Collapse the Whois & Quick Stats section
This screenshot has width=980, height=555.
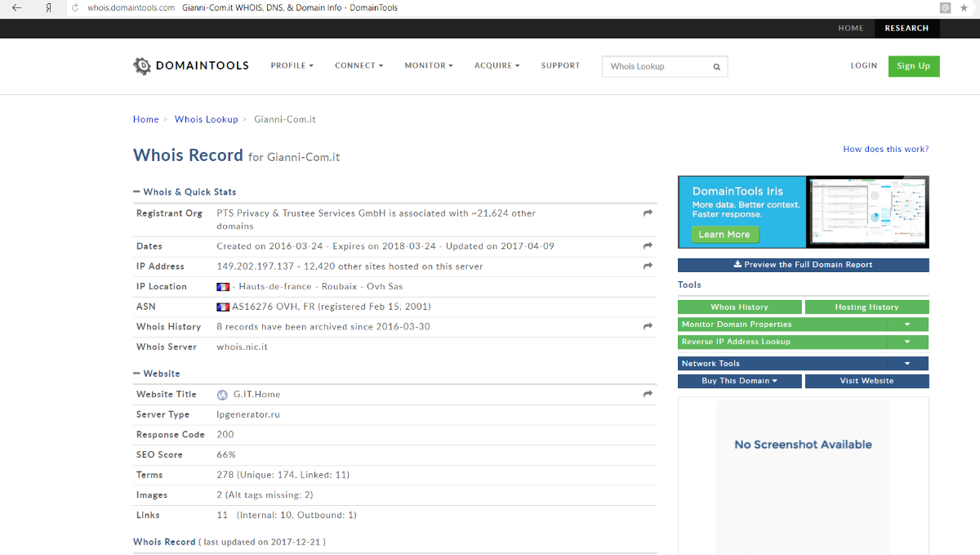coord(185,192)
